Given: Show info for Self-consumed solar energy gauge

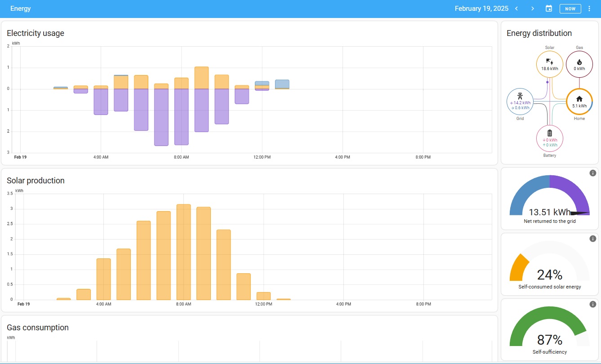Looking at the screenshot, I should [x=592, y=239].
